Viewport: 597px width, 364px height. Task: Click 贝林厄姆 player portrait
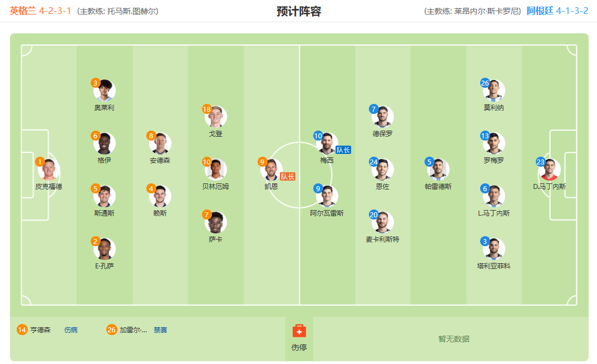pyautogui.click(x=215, y=169)
